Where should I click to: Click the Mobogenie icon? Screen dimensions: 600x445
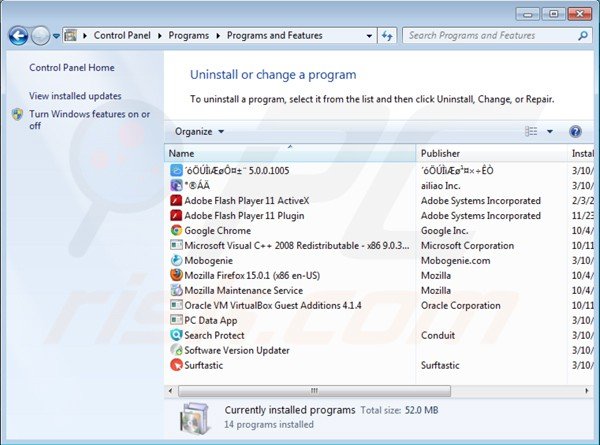tap(176, 260)
